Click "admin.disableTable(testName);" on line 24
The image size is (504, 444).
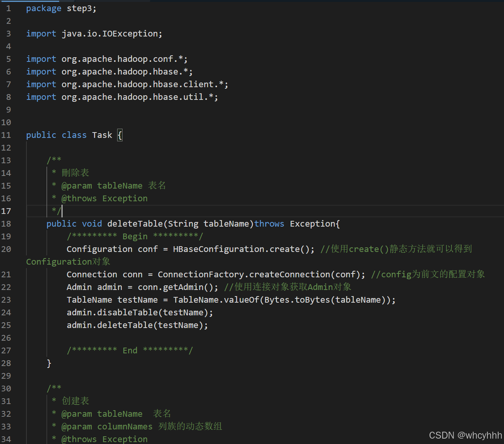(140, 313)
